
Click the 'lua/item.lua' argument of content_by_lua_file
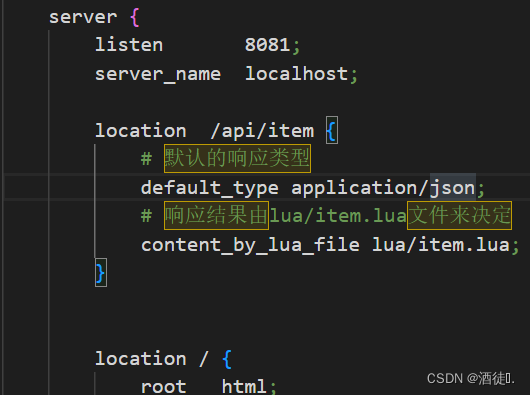click(441, 245)
